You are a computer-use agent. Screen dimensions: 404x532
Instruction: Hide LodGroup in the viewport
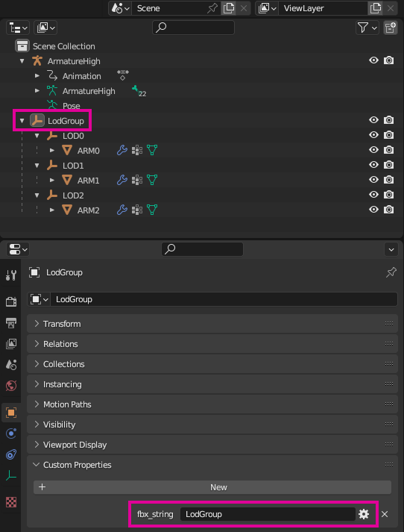[x=373, y=120]
